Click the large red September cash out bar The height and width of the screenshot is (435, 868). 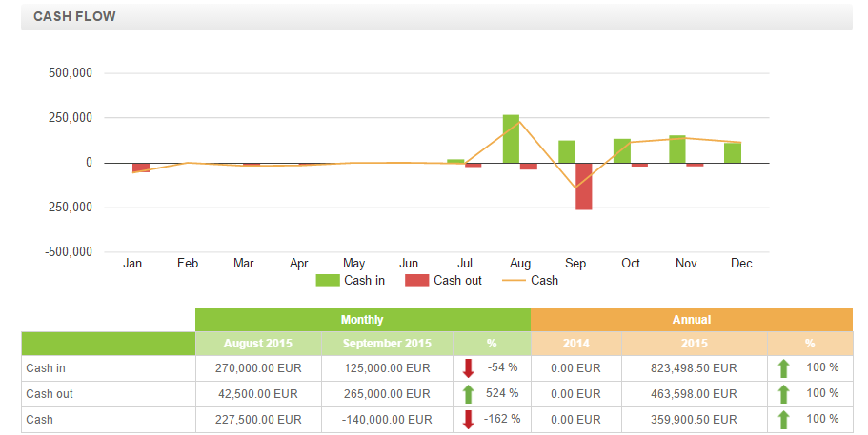click(x=584, y=186)
